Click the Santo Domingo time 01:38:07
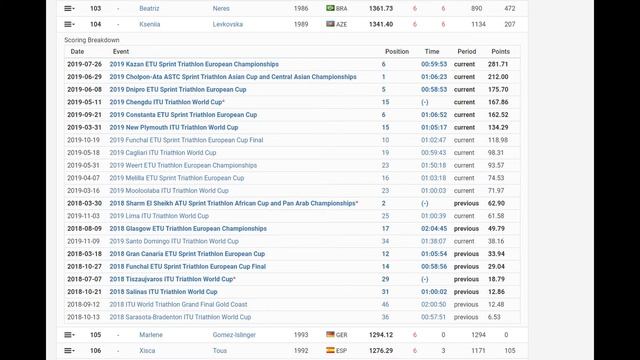 click(434, 242)
